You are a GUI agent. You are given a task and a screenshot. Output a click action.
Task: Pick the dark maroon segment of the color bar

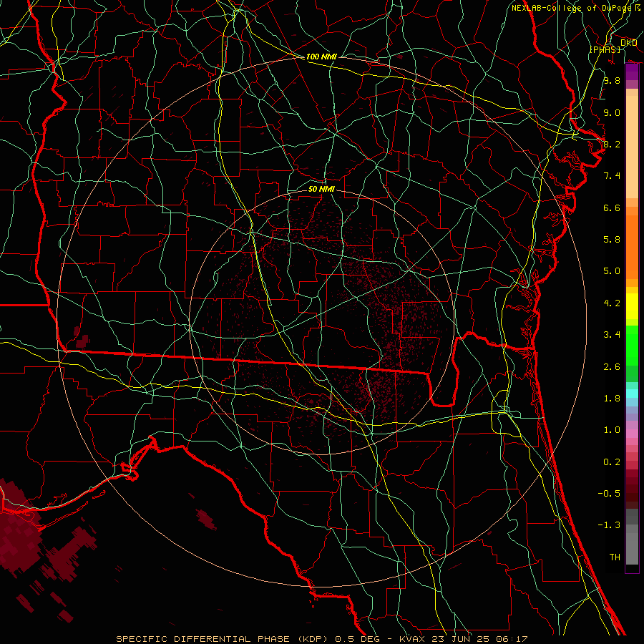click(x=632, y=489)
